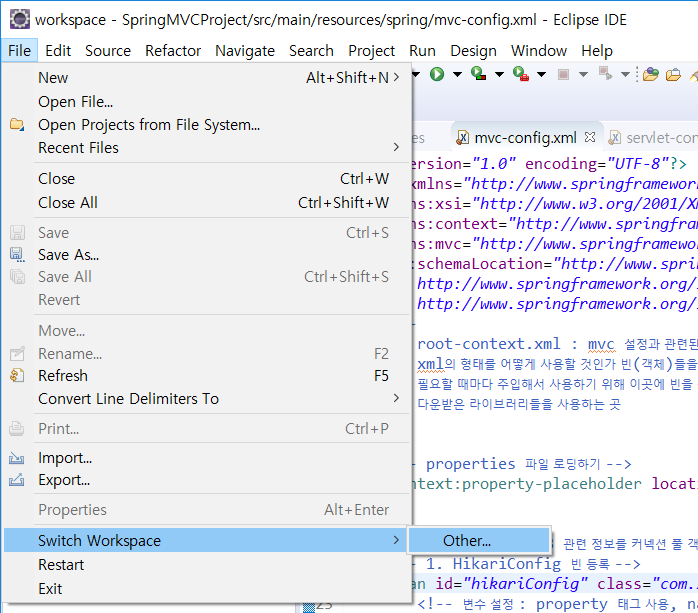Open the Run button dropdown arrow
The width and height of the screenshot is (698, 613).
(457, 74)
